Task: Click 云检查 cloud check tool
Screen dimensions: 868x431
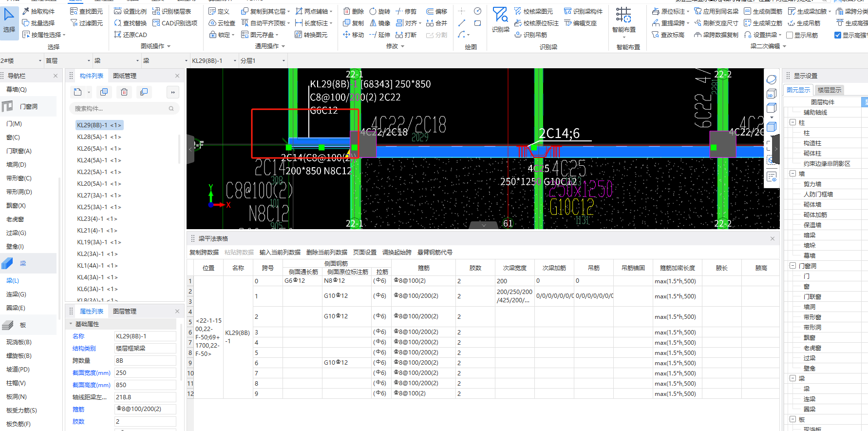Action: coord(222,23)
